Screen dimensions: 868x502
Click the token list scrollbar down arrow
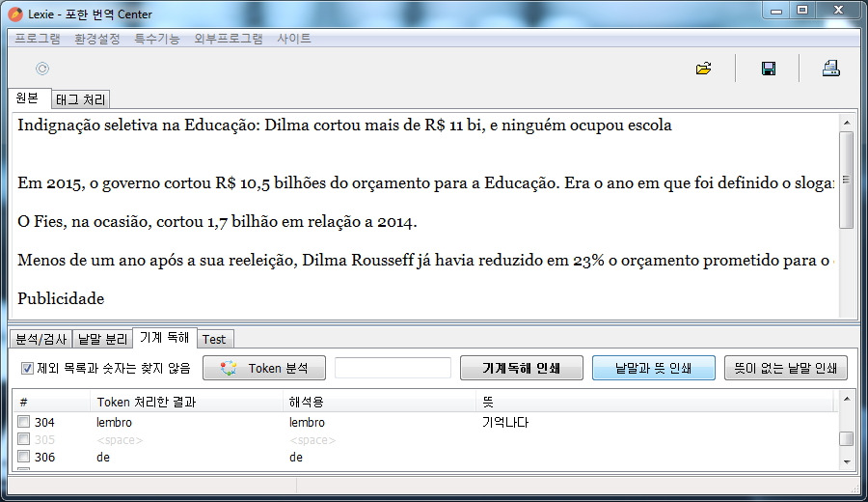pos(847,461)
